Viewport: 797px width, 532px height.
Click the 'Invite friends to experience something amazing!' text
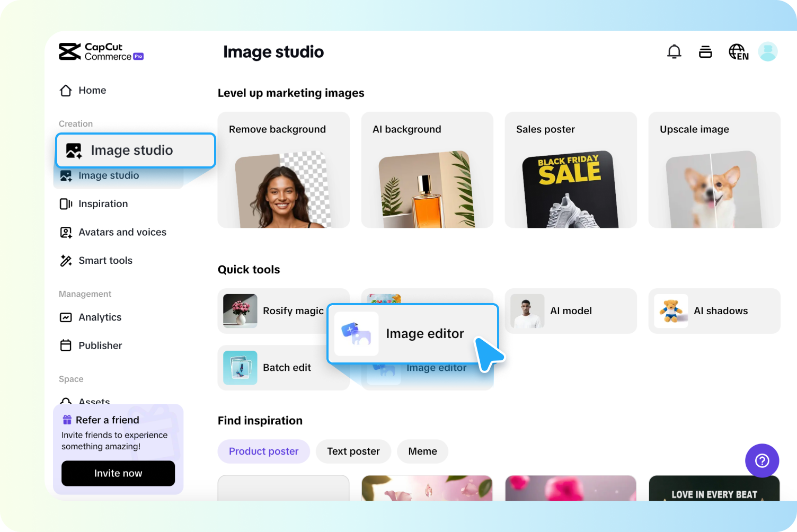coord(114,441)
